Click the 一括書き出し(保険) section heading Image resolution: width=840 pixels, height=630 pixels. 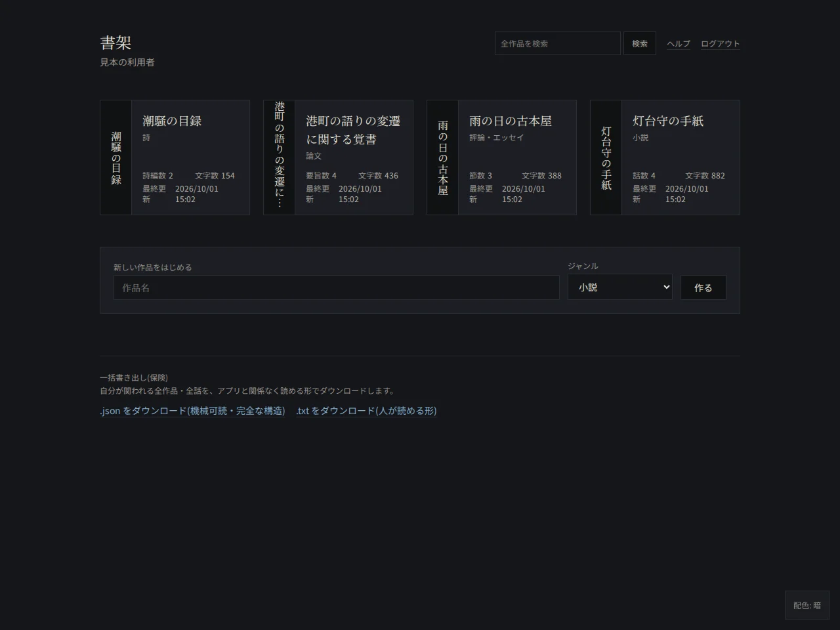pos(134,378)
